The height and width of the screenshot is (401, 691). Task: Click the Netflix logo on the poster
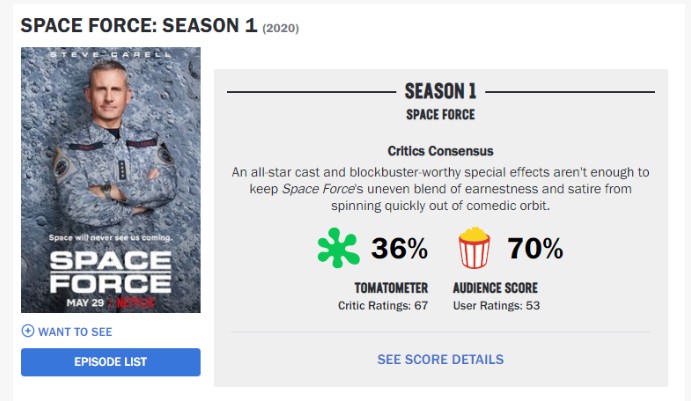pos(136,303)
